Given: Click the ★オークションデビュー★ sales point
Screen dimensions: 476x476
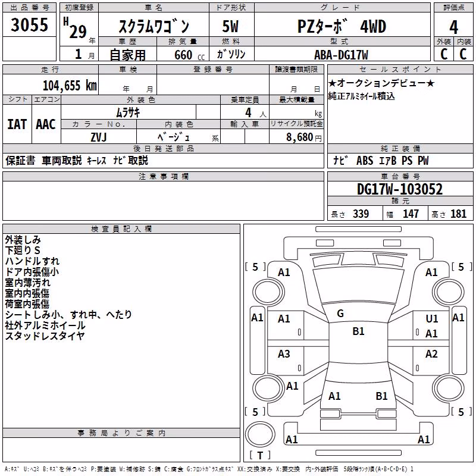Looking at the screenshot, I should click(x=381, y=83).
